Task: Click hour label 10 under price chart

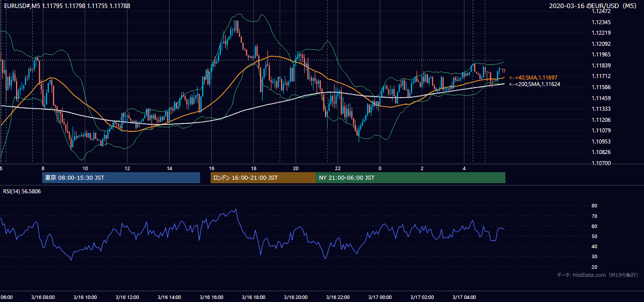Action: (85, 168)
